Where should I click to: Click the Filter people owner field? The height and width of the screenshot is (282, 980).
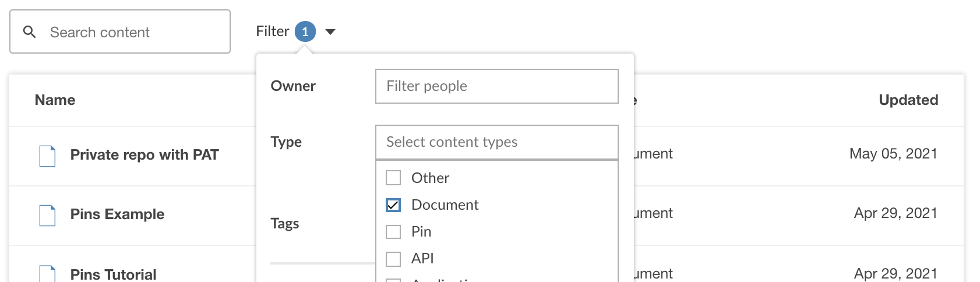click(496, 86)
